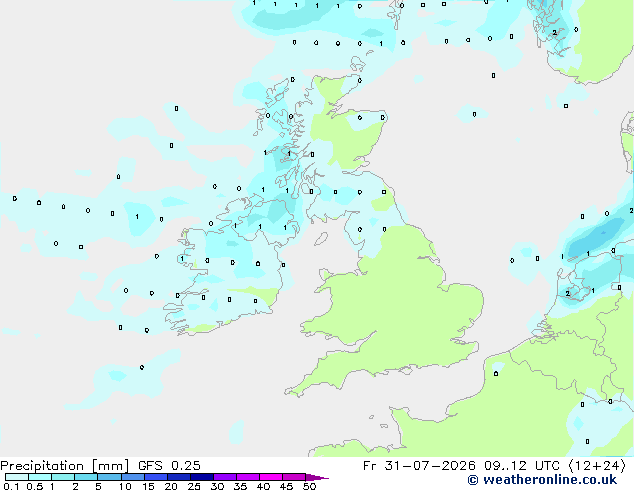Click the 'Fr 31-07-2026' date text
The height and width of the screenshot is (490, 634).
(x=419, y=466)
